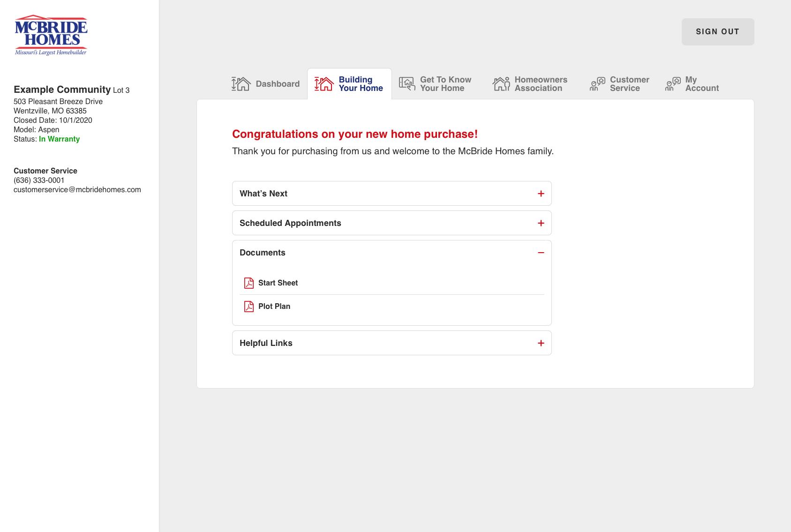
Task: Click the Customer Service chat icon
Action: click(x=597, y=84)
